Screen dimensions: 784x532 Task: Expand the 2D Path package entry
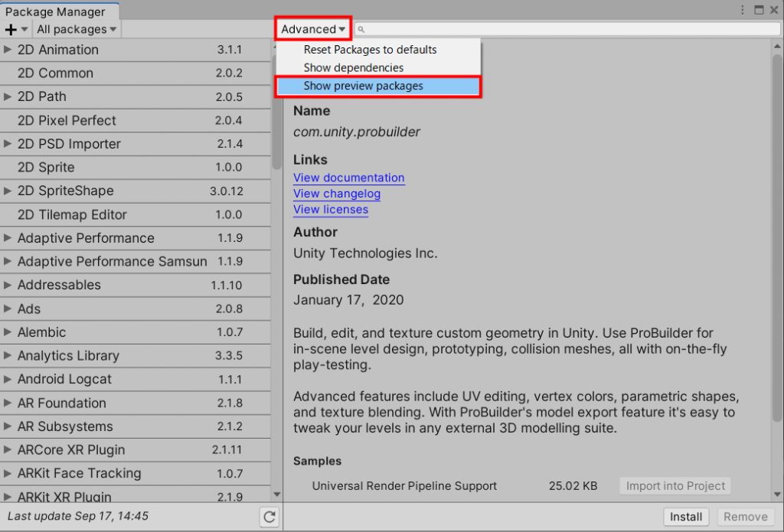point(7,96)
